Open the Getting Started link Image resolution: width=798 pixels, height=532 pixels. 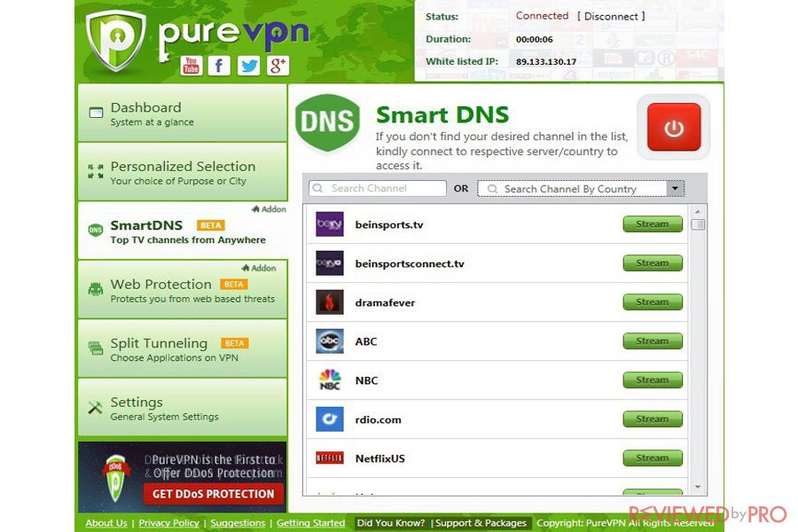pos(311,523)
